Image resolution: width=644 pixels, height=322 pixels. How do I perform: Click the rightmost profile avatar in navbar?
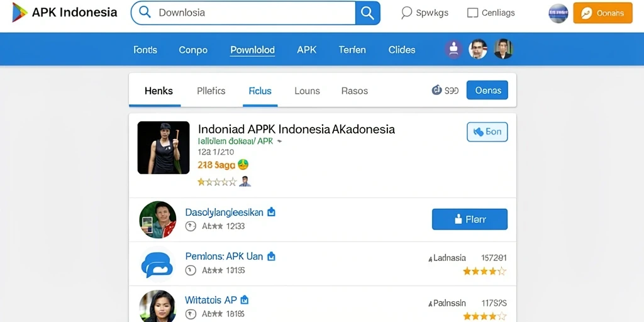[503, 49]
